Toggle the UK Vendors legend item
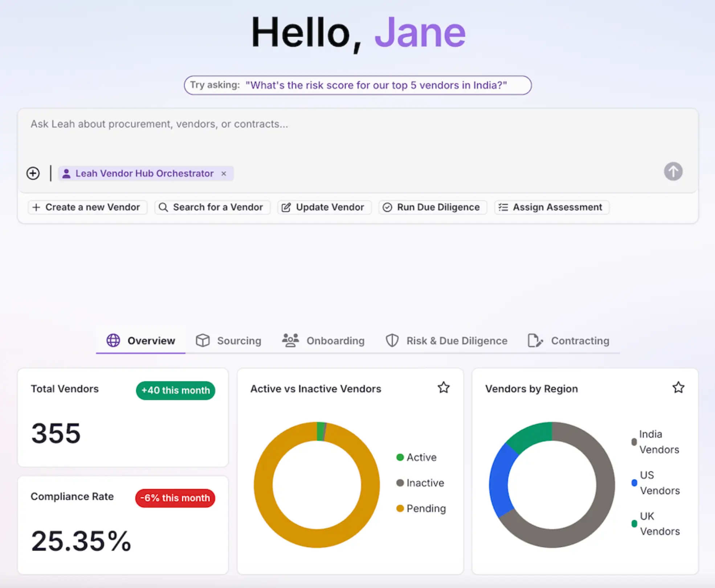The width and height of the screenshot is (715, 588). pyautogui.click(x=655, y=524)
